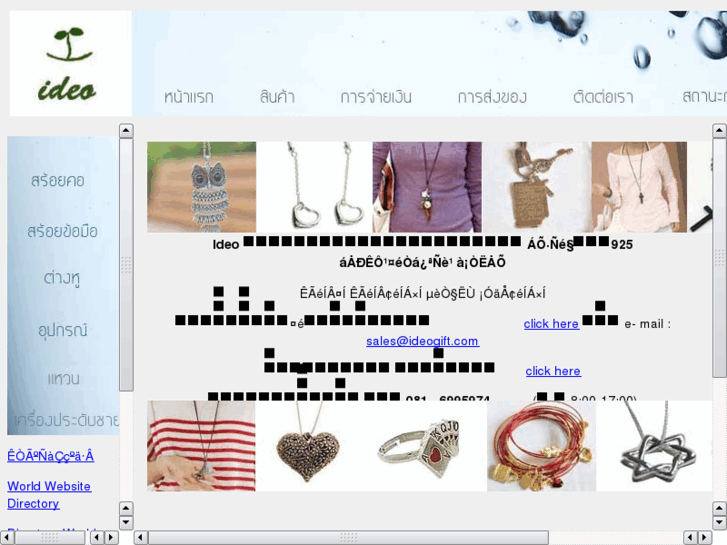
Task: Open the marcasite heart pendant thumbnail
Action: (x=308, y=446)
